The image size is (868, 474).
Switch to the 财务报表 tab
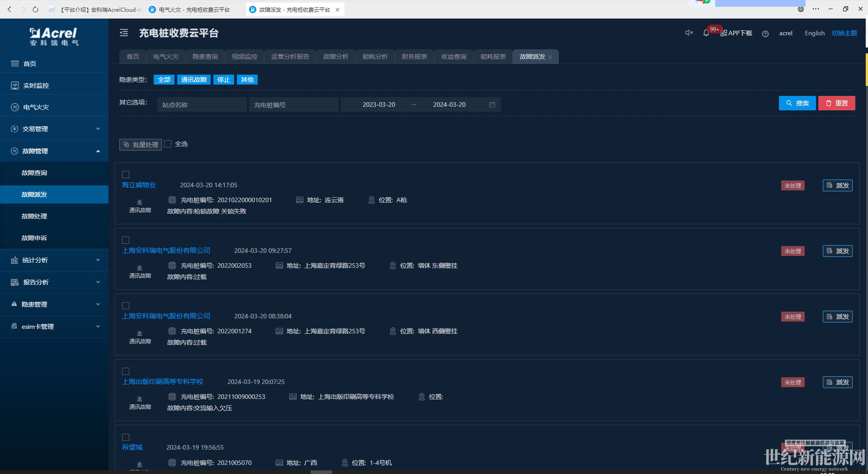point(414,57)
